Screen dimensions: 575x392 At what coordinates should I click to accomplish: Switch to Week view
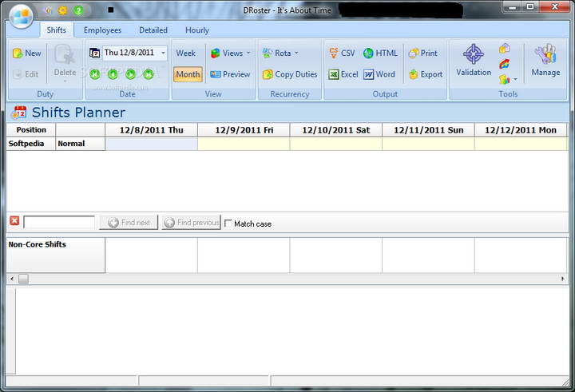[x=185, y=53]
